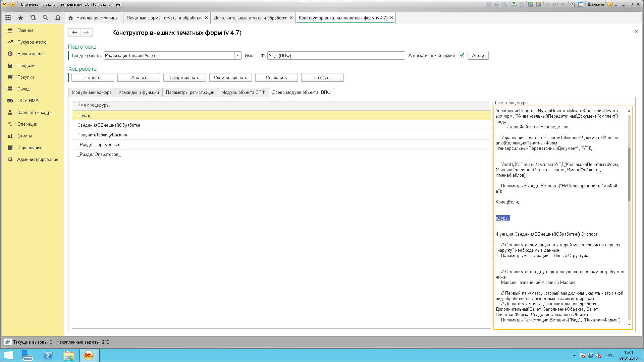This screenshot has width=644, height=362.
Task: Expand the Тип документа dropdown arrow
Action: point(237,55)
